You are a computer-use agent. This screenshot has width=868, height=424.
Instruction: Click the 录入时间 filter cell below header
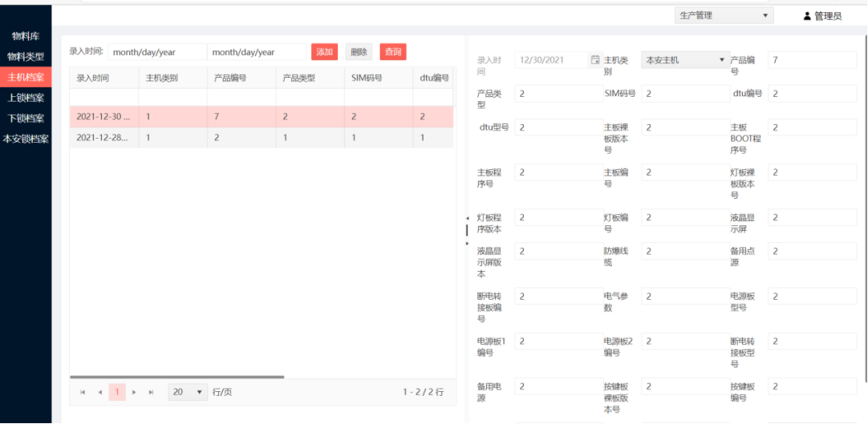(x=104, y=97)
